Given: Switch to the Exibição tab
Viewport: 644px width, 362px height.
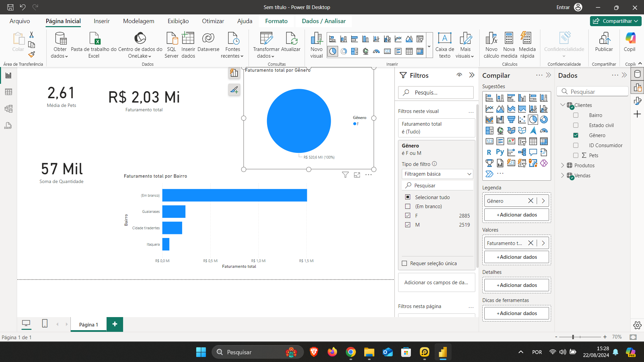Looking at the screenshot, I should pyautogui.click(x=178, y=21).
